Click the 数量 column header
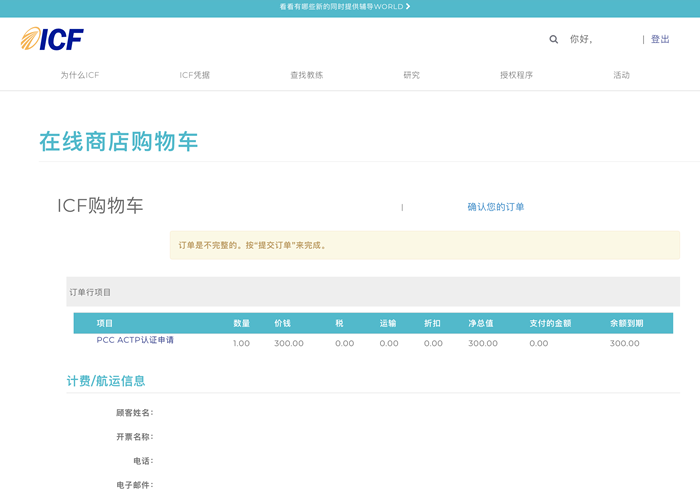This screenshot has height=500, width=700. point(241,323)
